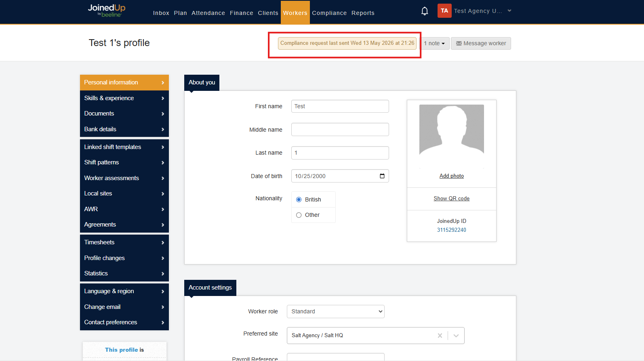Go to Change email
This screenshot has height=361, width=644.
(124, 307)
